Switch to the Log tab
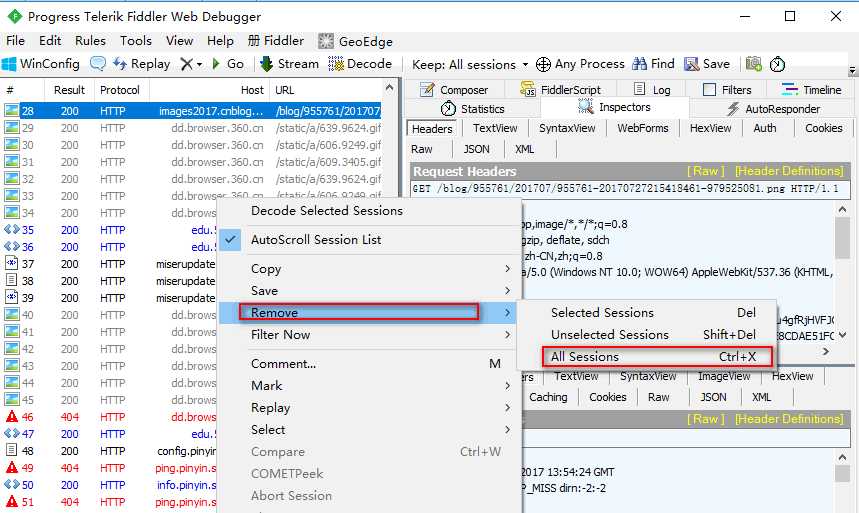Screen dimensions: 859x513 coord(652,90)
